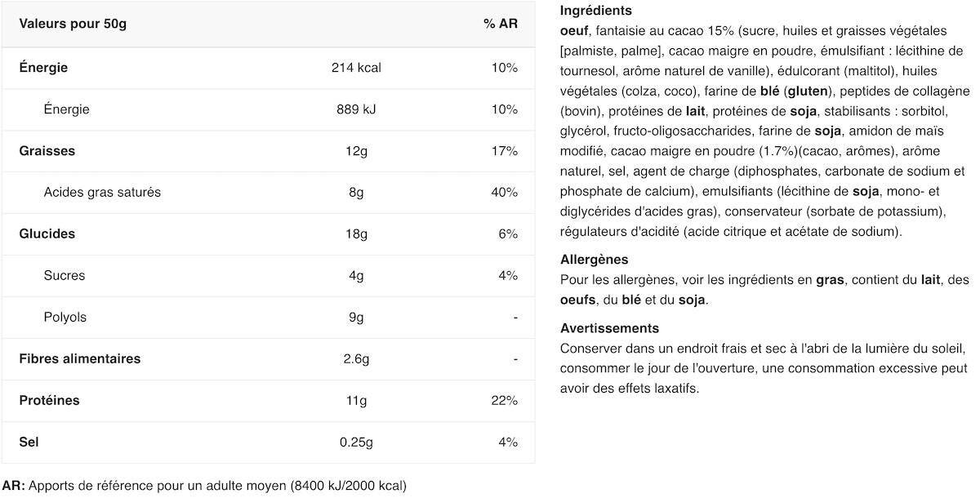Select the 'Fibres alimentaires' row label
Image resolution: width=980 pixels, height=498 pixels.
80,358
